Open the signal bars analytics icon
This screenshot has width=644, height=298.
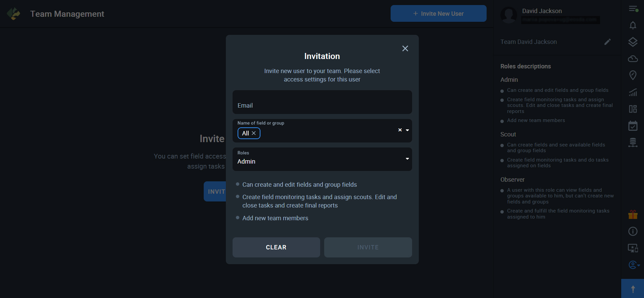tap(633, 92)
